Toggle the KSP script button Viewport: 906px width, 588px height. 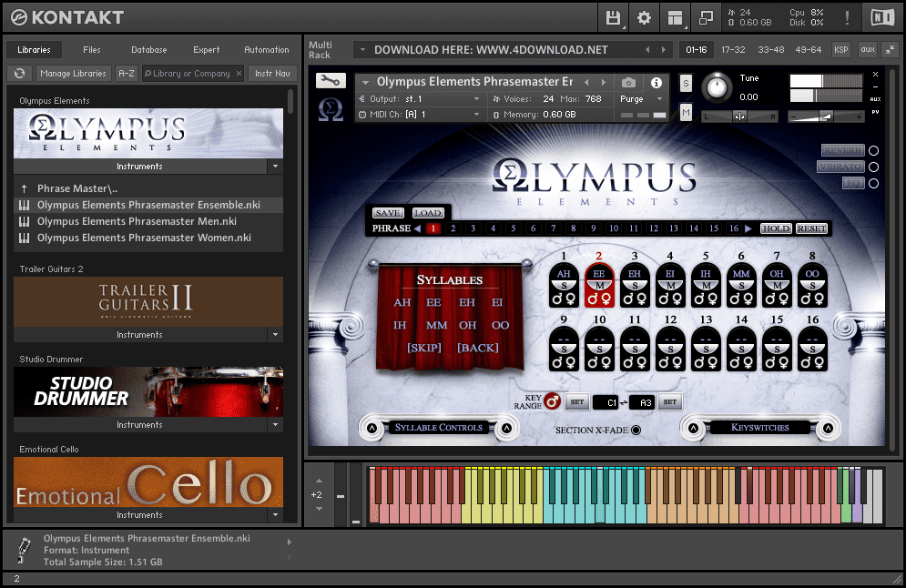840,50
